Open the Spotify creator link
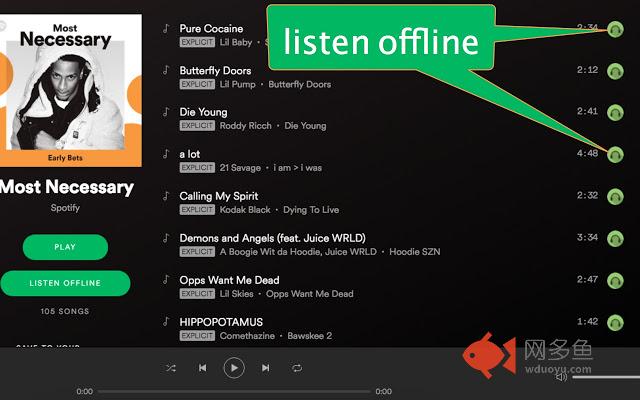 65,208
